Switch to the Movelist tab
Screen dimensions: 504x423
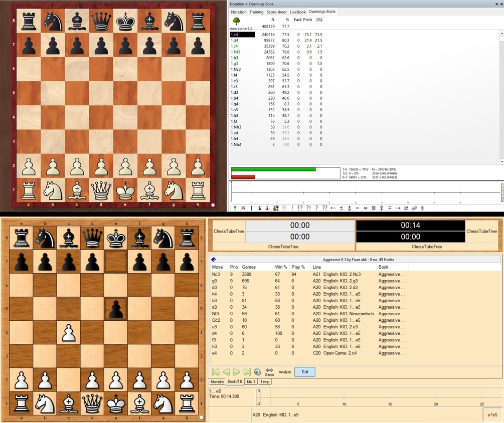[217, 381]
